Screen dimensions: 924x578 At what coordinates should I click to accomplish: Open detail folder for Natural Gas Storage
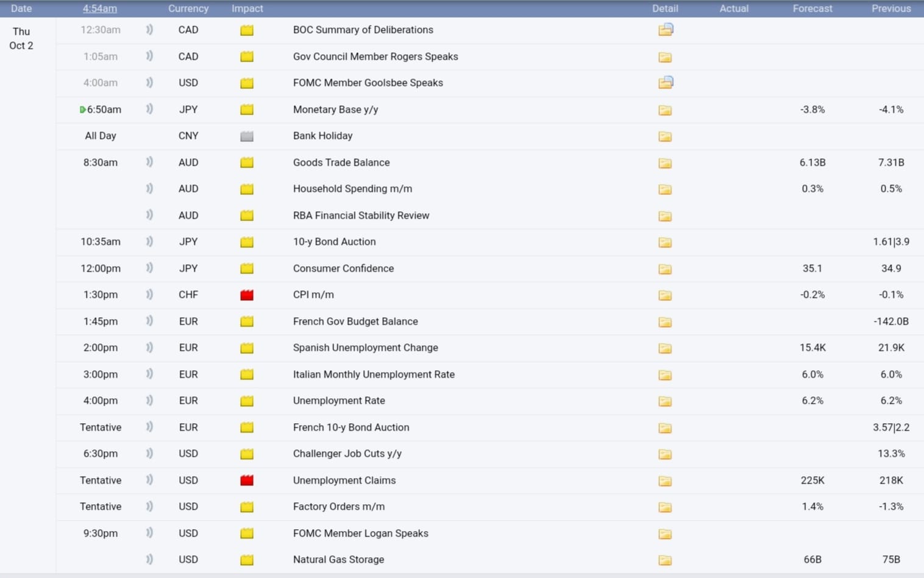(x=665, y=560)
